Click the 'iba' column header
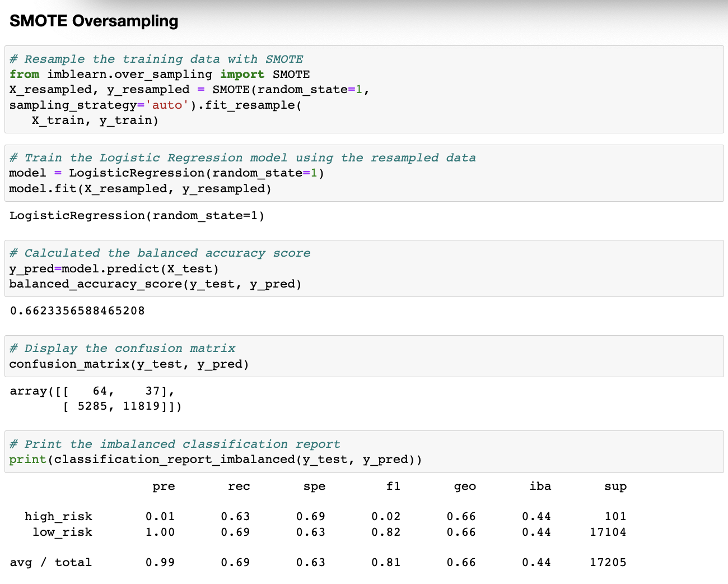 [540, 486]
